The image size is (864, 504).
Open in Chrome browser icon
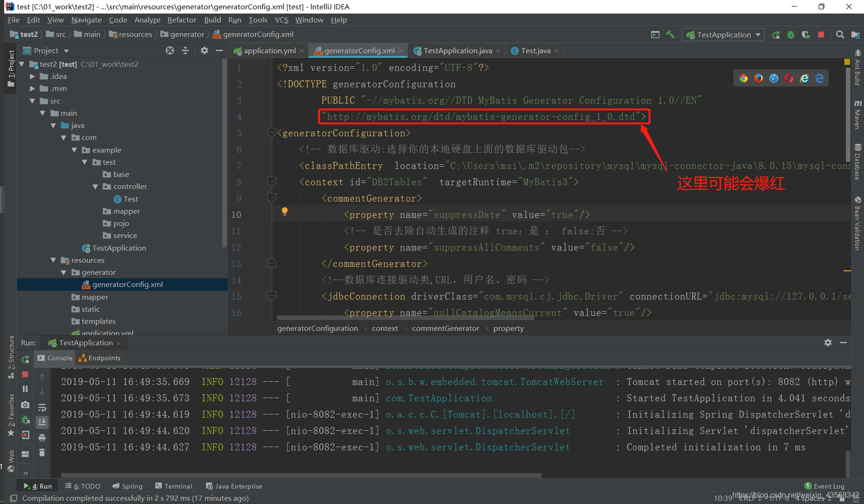tap(744, 78)
